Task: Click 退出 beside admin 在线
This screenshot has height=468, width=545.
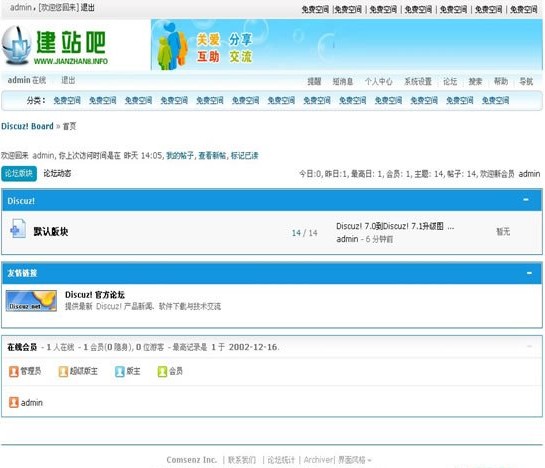Action: coord(68,80)
